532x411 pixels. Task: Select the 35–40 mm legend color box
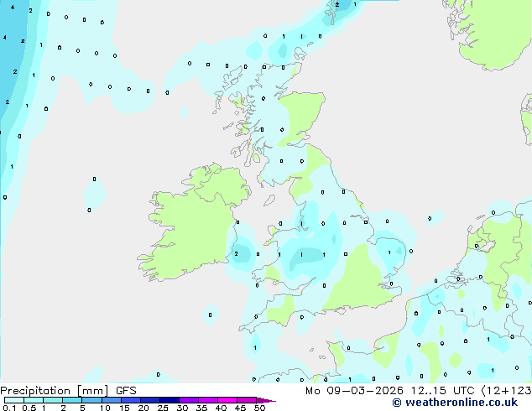click(x=208, y=400)
